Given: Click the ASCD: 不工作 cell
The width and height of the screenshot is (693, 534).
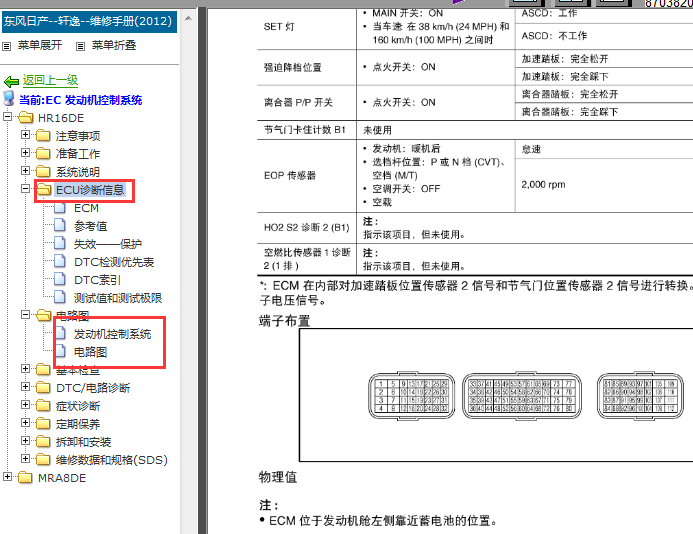Looking at the screenshot, I should (x=604, y=36).
